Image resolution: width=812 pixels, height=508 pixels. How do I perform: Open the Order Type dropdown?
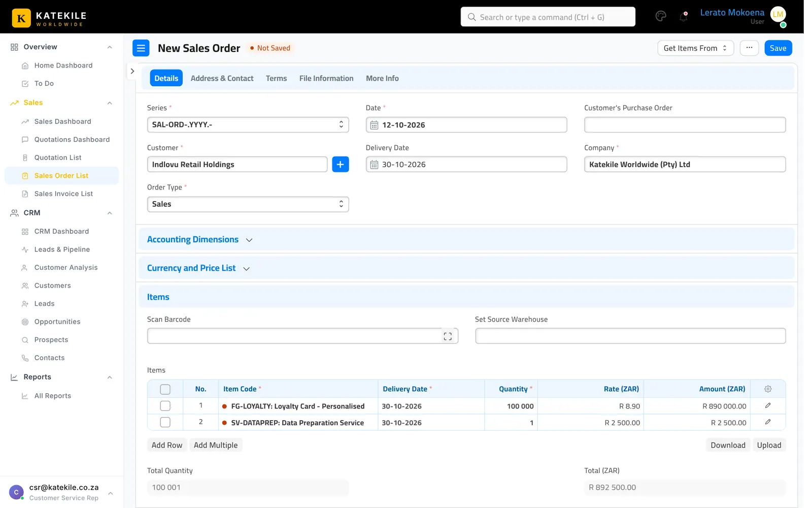pos(248,204)
